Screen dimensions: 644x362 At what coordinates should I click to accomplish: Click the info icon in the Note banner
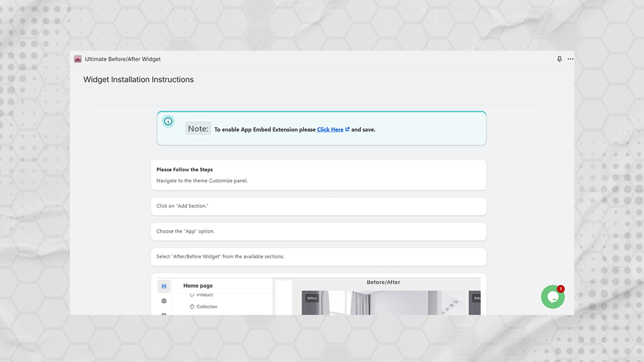coord(168,121)
